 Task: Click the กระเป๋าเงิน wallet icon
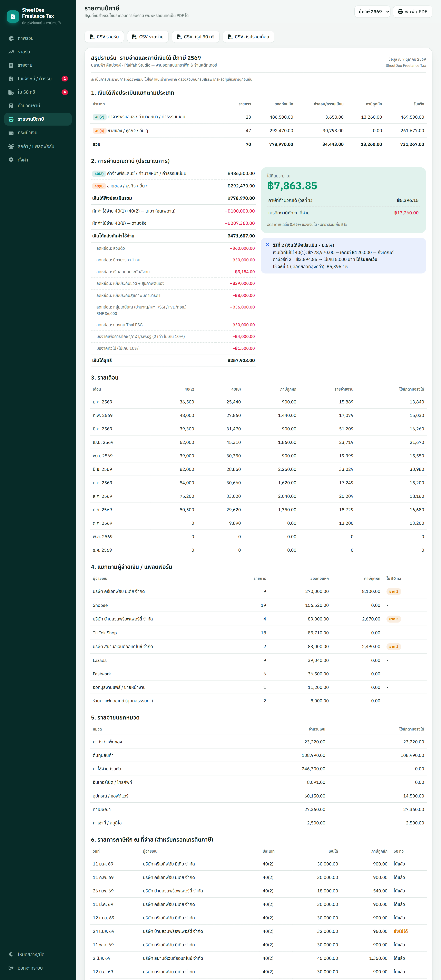tap(11, 132)
